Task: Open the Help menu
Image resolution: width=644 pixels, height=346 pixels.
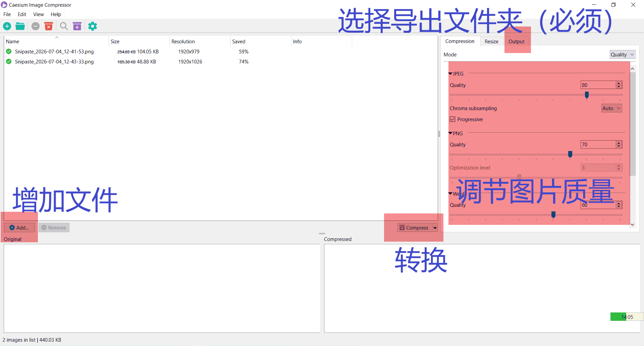Action: tap(56, 14)
